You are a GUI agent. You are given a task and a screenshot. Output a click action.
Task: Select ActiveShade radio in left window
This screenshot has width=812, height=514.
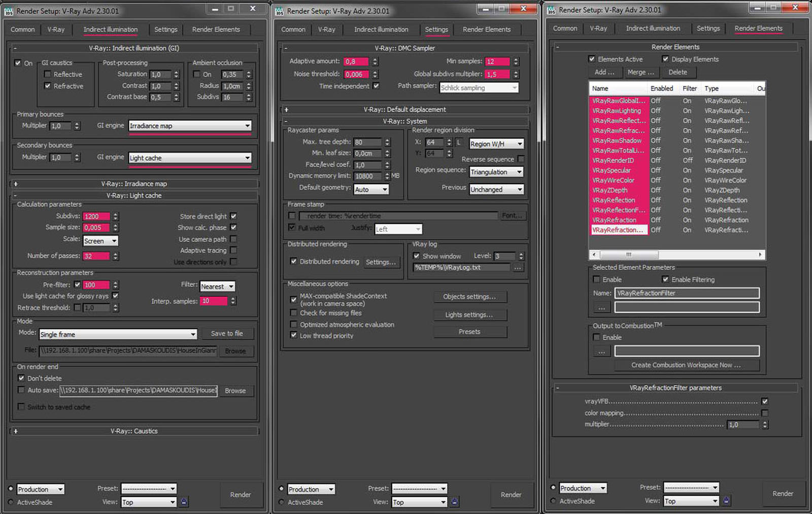[x=11, y=502]
